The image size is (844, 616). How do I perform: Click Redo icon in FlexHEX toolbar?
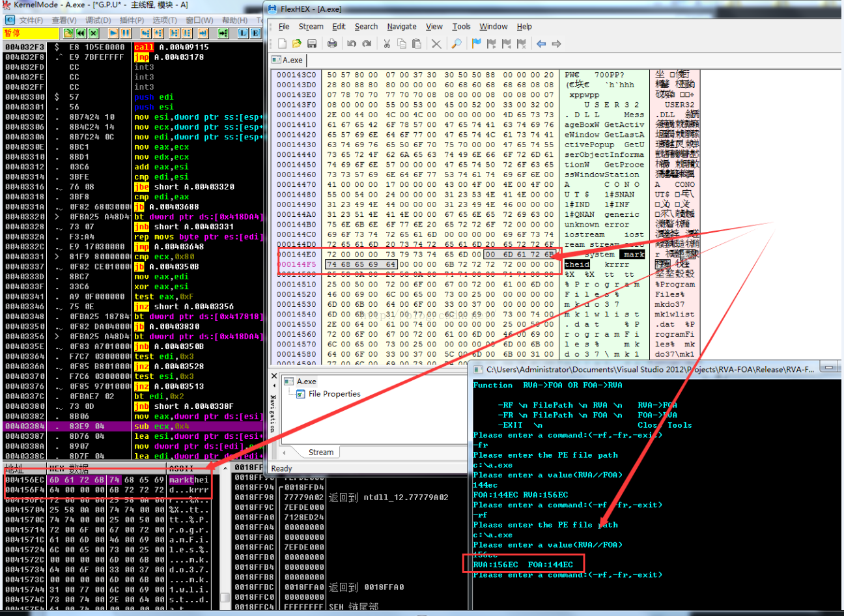click(x=367, y=44)
